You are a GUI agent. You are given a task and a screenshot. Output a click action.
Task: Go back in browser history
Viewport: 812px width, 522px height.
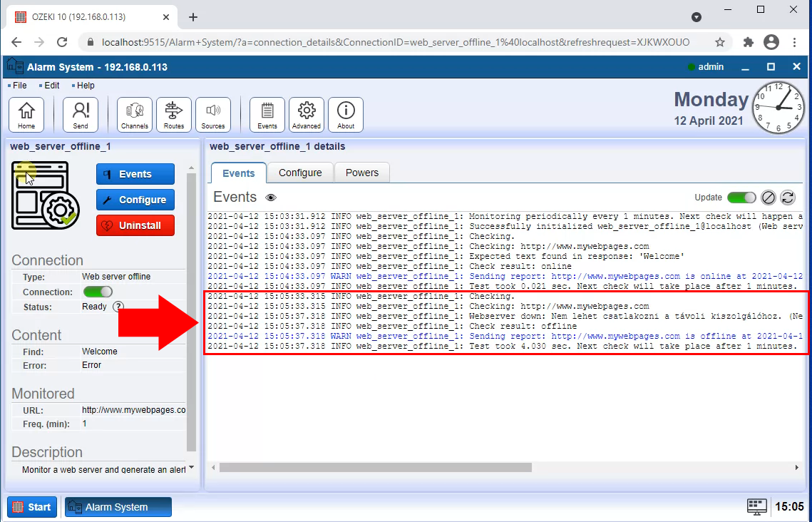pyautogui.click(x=16, y=43)
